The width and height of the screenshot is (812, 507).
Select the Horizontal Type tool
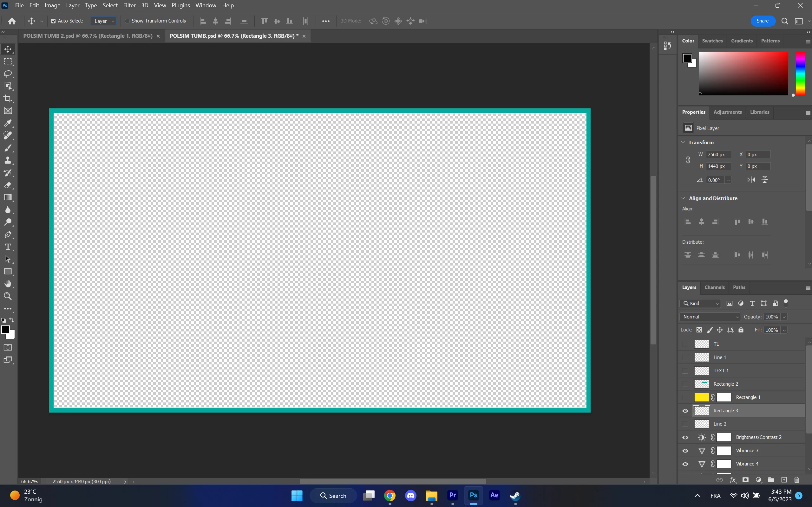tap(8, 247)
